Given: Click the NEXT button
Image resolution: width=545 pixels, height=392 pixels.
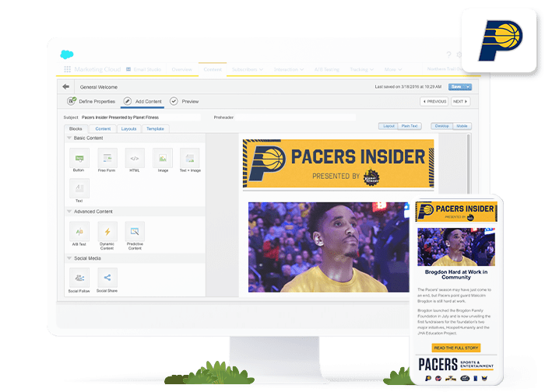Looking at the screenshot, I should click(x=461, y=101).
